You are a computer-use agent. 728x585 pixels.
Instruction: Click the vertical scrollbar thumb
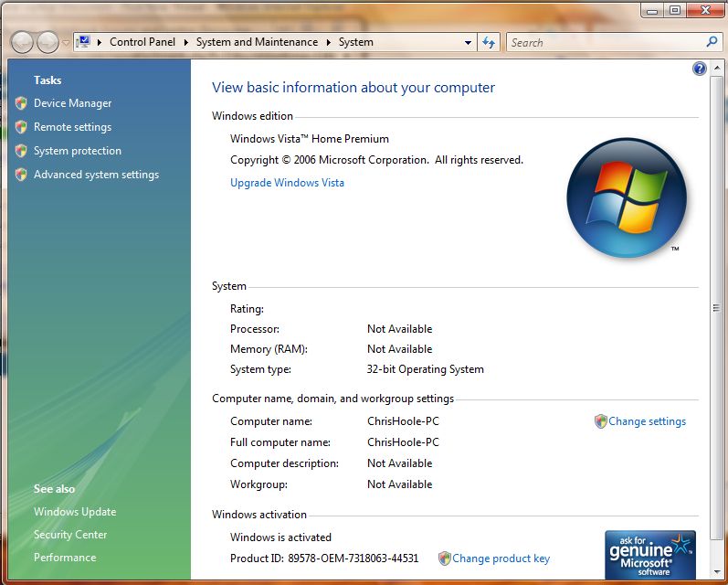pyautogui.click(x=716, y=308)
